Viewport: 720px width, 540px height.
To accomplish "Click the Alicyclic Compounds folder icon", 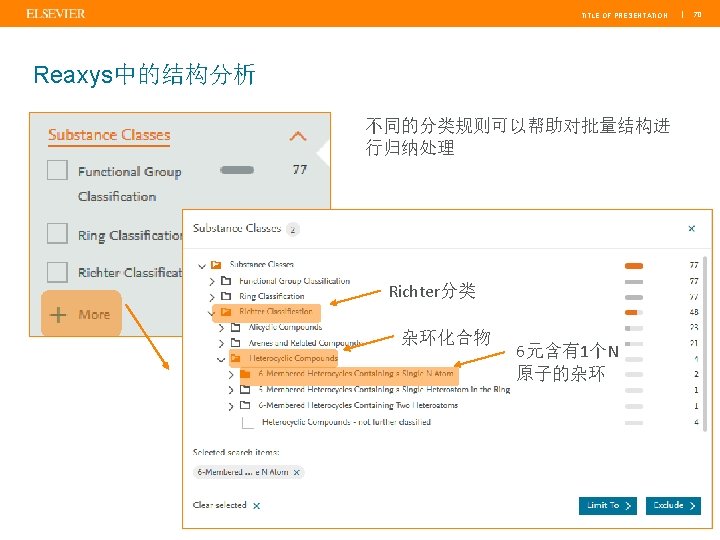I will pyautogui.click(x=236, y=327).
